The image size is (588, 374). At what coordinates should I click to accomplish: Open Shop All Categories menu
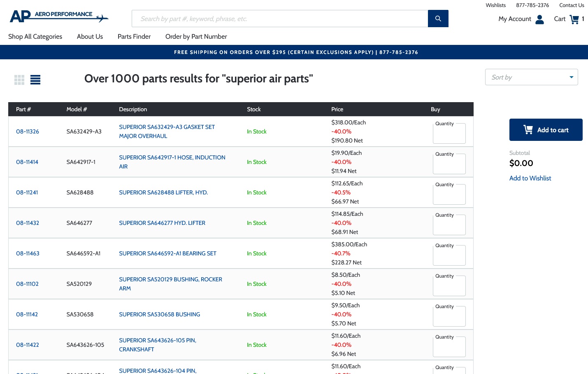tap(35, 37)
